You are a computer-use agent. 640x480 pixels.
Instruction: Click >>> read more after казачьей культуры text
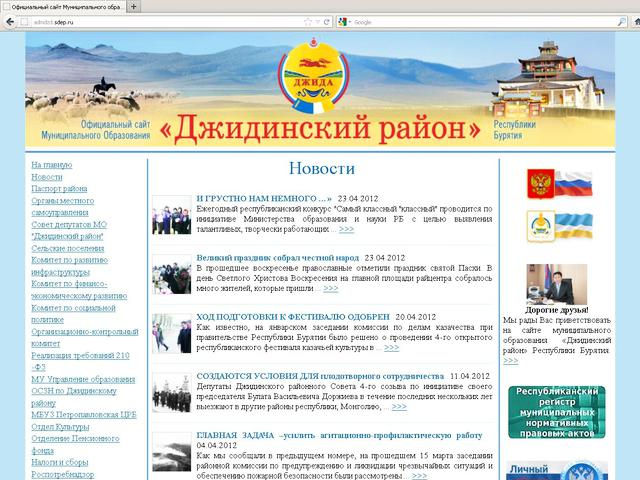(x=391, y=347)
